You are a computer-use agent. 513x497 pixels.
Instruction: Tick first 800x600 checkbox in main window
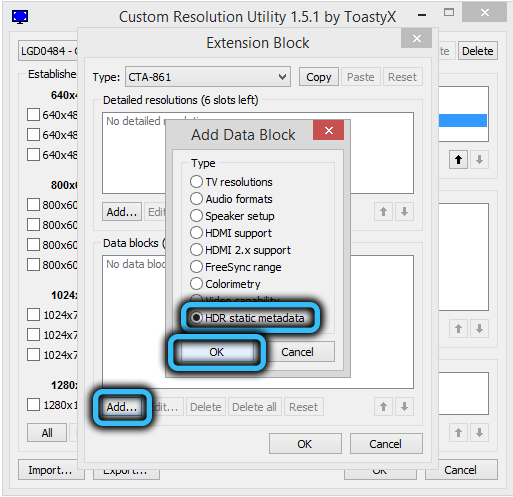pos(33,205)
